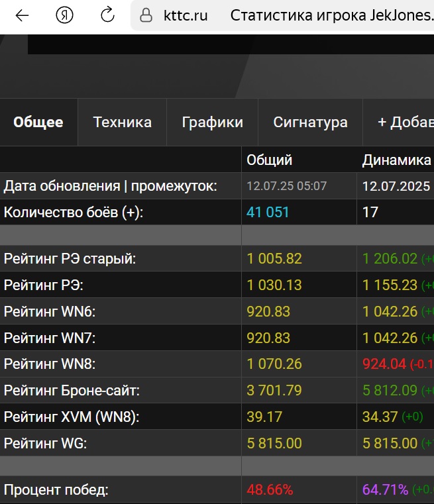Open the Графики tab
434x504 pixels.
(212, 123)
